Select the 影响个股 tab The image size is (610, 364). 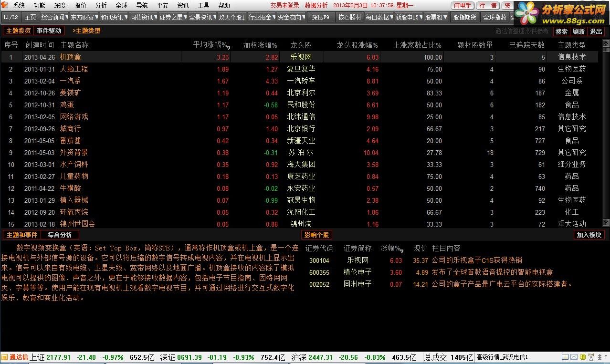pyautogui.click(x=316, y=235)
